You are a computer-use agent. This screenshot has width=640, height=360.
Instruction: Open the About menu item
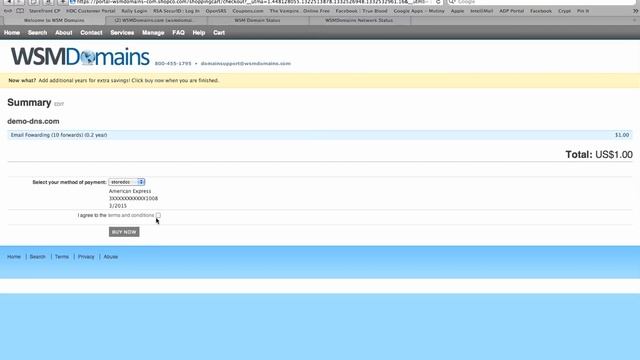click(x=64, y=33)
